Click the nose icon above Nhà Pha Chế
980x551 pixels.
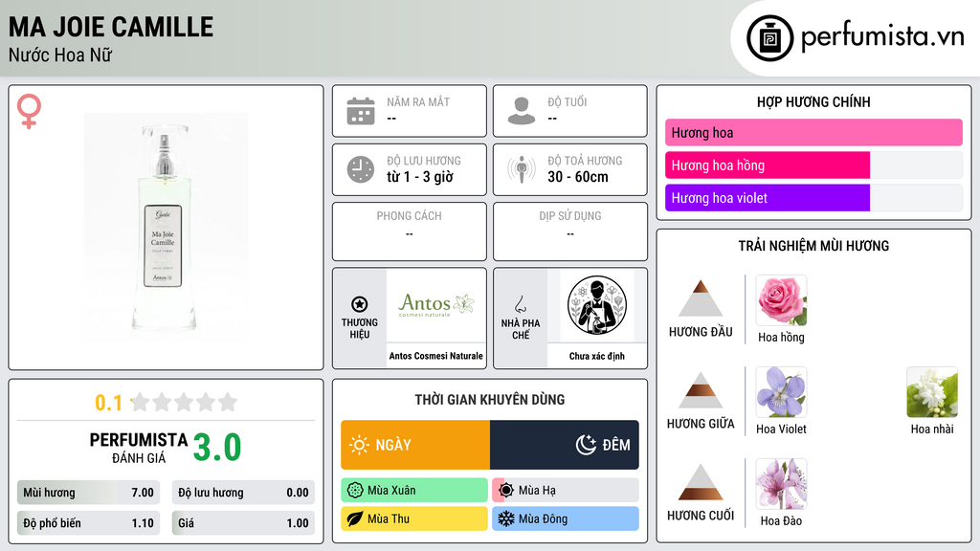pyautogui.click(x=520, y=304)
